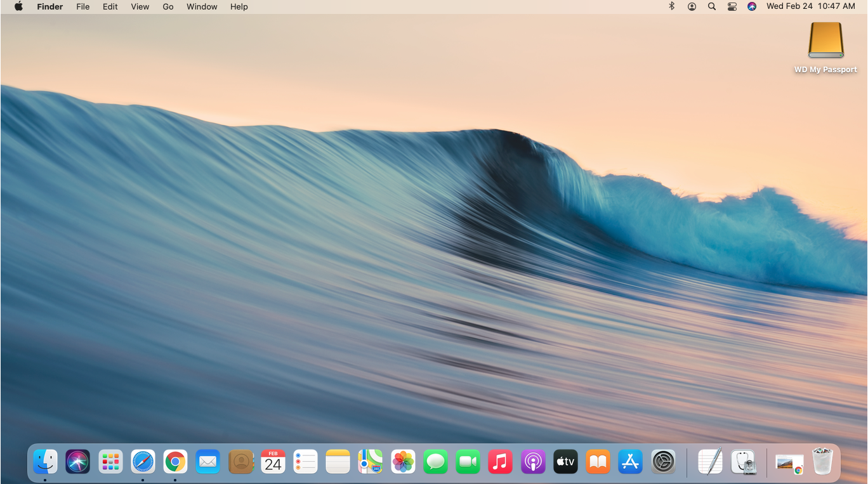Launch Siri from the Dock
Viewport: 868px width, 484px height.
pyautogui.click(x=78, y=461)
